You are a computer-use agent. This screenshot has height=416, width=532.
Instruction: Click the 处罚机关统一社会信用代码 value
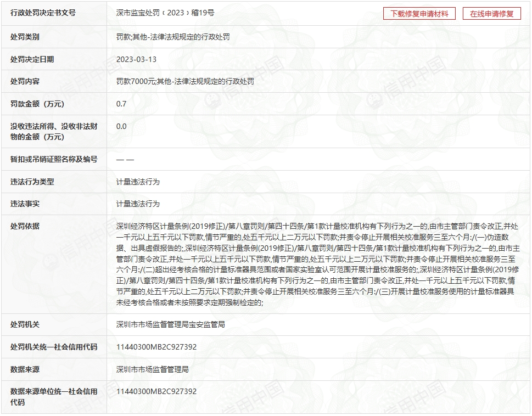coord(156,347)
